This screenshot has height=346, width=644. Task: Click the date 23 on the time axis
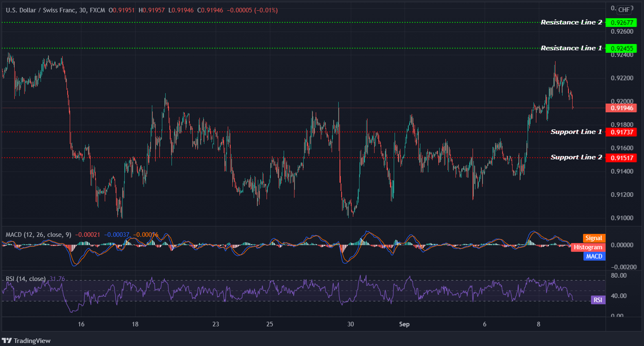pos(216,324)
